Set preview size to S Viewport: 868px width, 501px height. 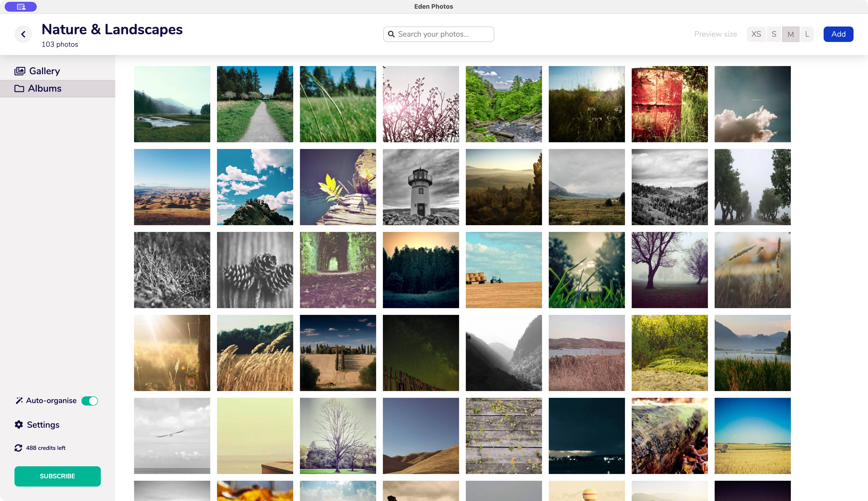click(774, 34)
